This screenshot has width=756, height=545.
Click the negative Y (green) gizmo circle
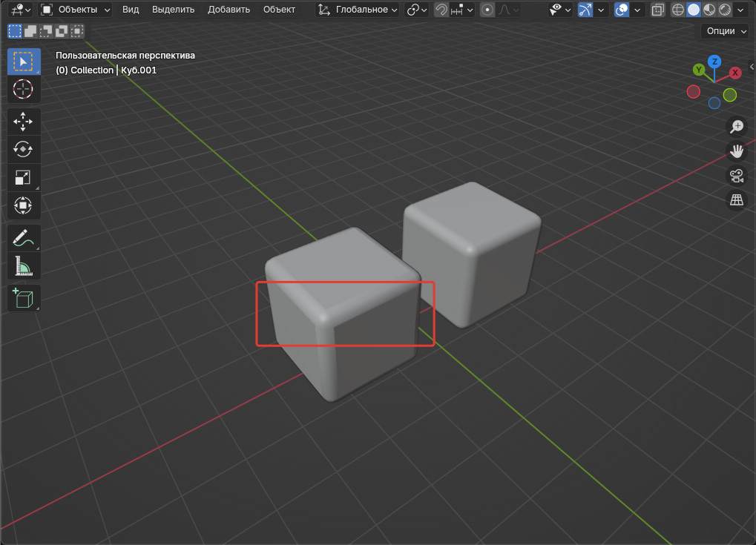(x=730, y=95)
